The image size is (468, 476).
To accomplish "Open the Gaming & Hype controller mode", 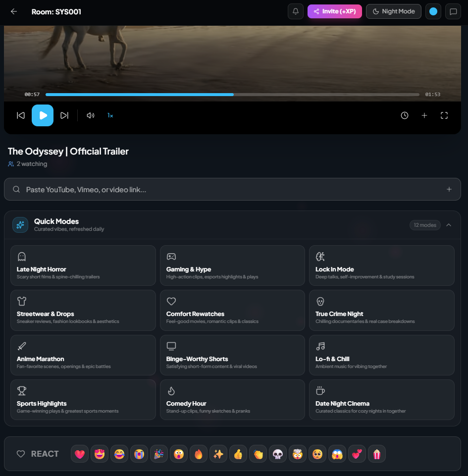I will pyautogui.click(x=232, y=265).
